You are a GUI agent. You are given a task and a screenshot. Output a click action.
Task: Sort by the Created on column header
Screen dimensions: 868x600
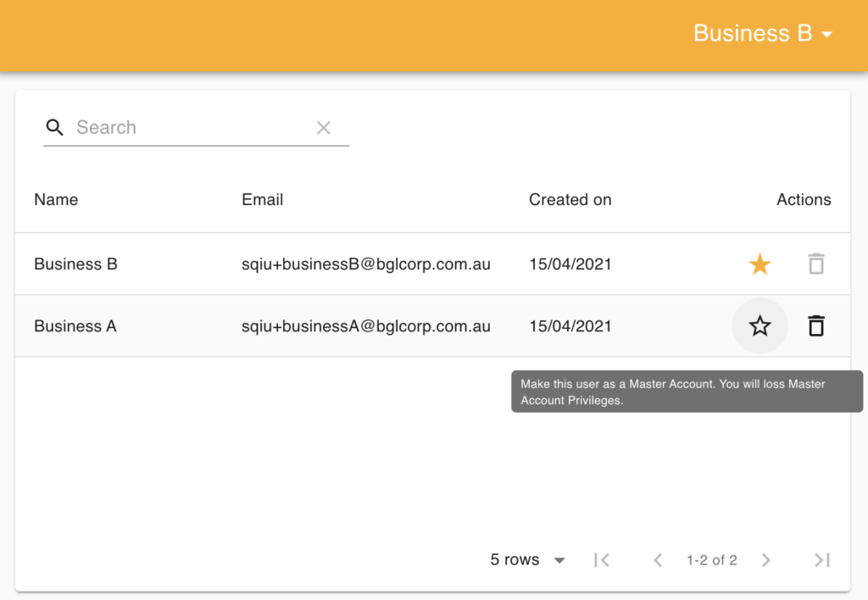570,200
